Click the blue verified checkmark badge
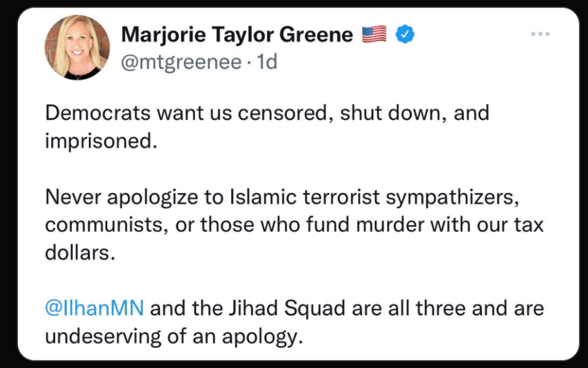This screenshot has width=588, height=368. point(406,35)
